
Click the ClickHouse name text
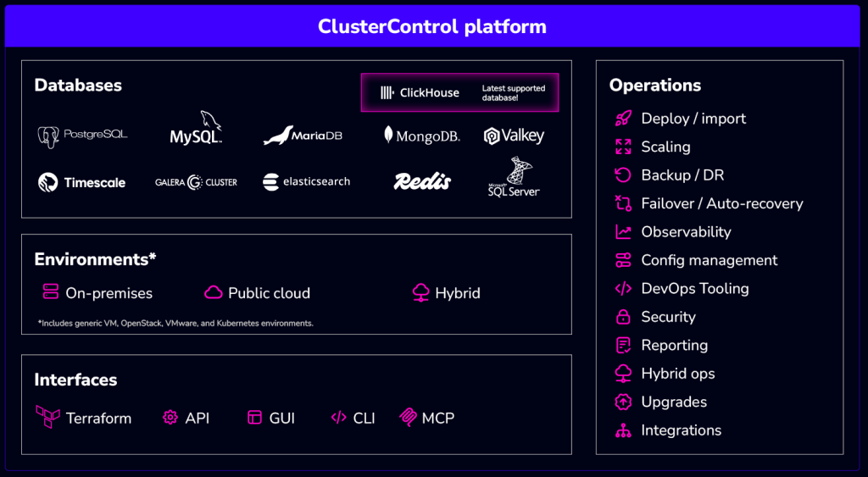(430, 93)
